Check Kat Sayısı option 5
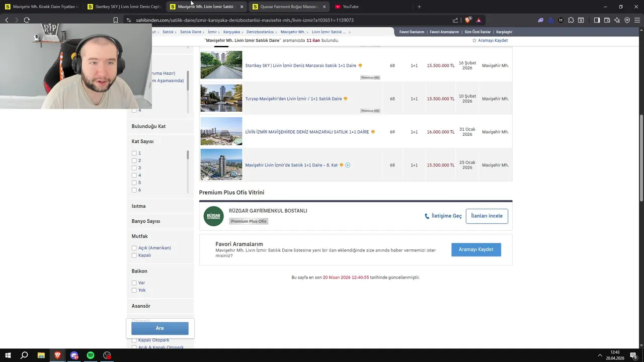 pyautogui.click(x=134, y=183)
